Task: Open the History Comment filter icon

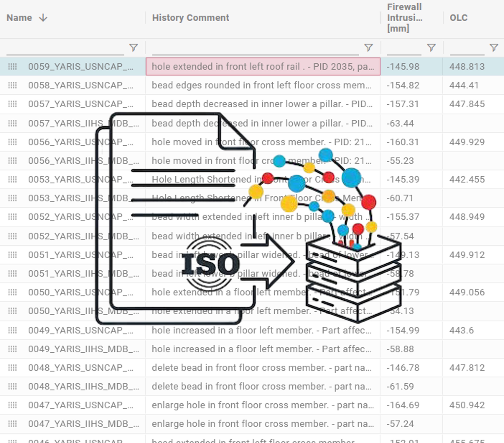Action: (368, 47)
